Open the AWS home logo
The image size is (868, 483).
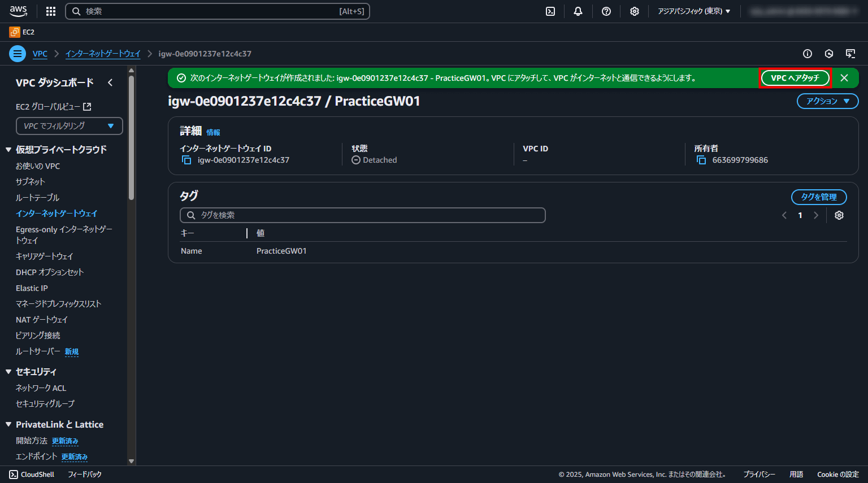click(18, 11)
